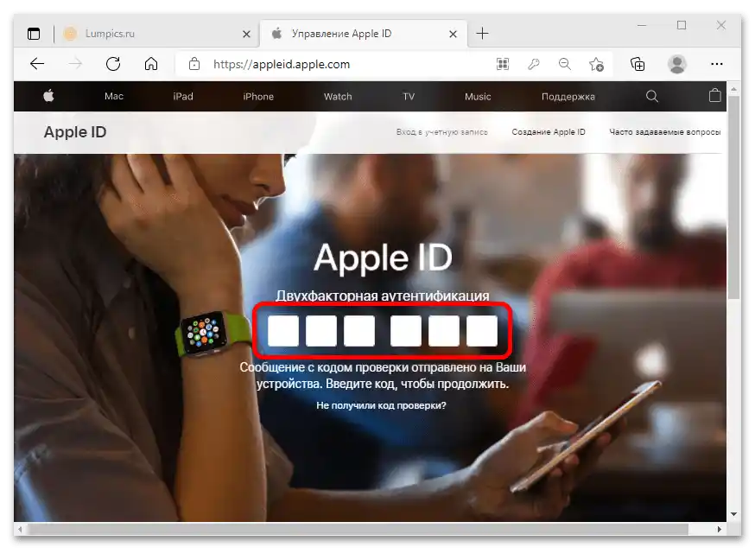The image size is (755, 560).
Task: Click the horizontal scrollbar right arrow
Action: pos(720,529)
